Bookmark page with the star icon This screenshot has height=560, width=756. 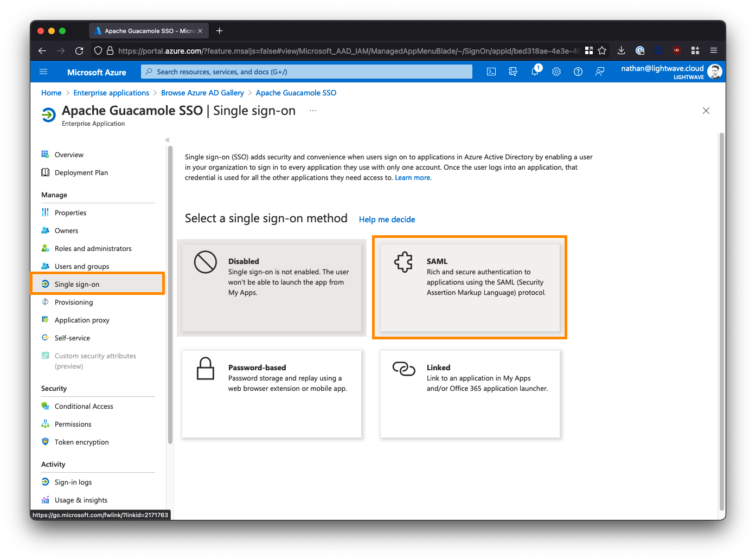pyautogui.click(x=602, y=50)
